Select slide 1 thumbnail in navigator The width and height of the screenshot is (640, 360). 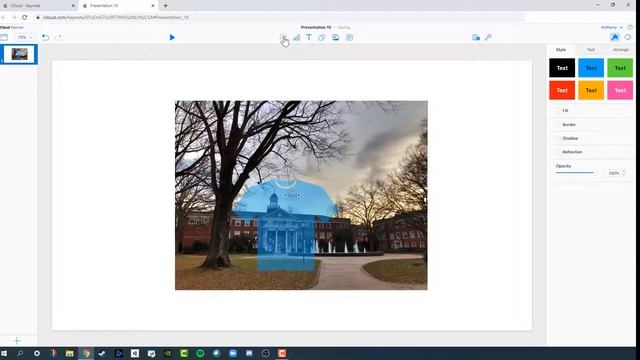(x=19, y=54)
